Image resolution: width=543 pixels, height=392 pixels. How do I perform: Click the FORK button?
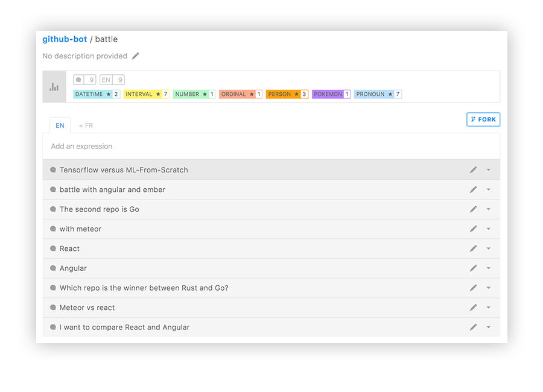coord(483,119)
